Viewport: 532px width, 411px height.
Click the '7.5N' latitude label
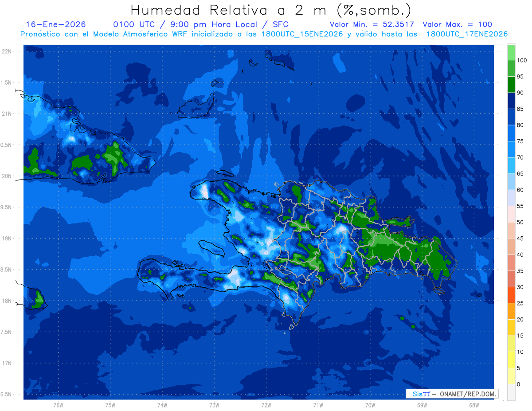click(6, 332)
